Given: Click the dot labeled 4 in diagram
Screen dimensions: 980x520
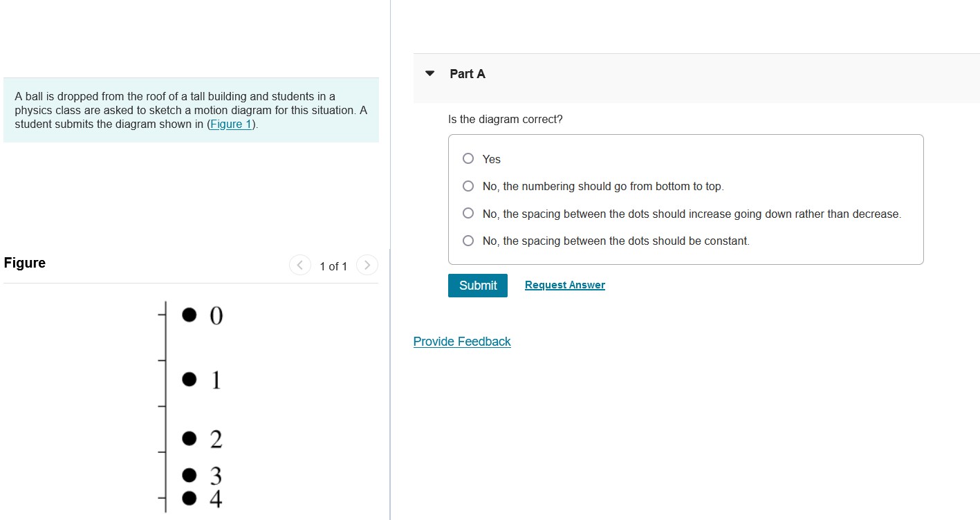Looking at the screenshot, I should pos(189,497).
